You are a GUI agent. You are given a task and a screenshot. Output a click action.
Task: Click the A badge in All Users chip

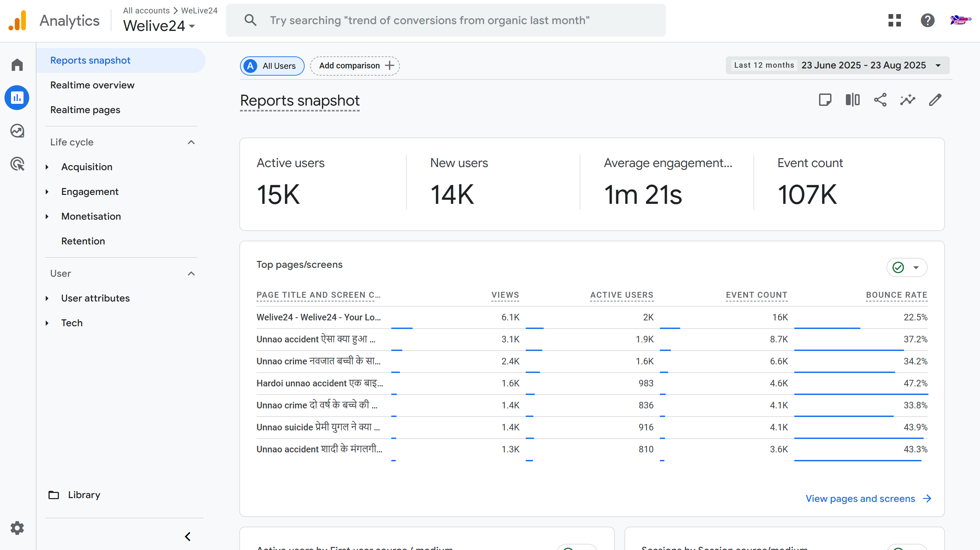click(250, 66)
